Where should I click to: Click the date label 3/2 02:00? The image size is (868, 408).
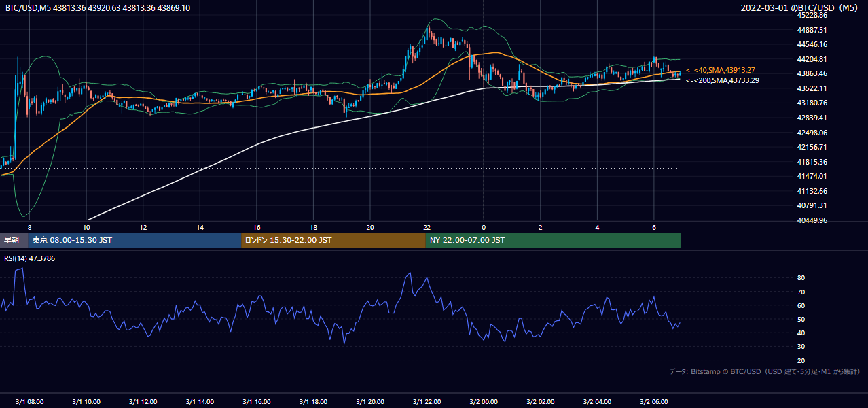point(541,402)
